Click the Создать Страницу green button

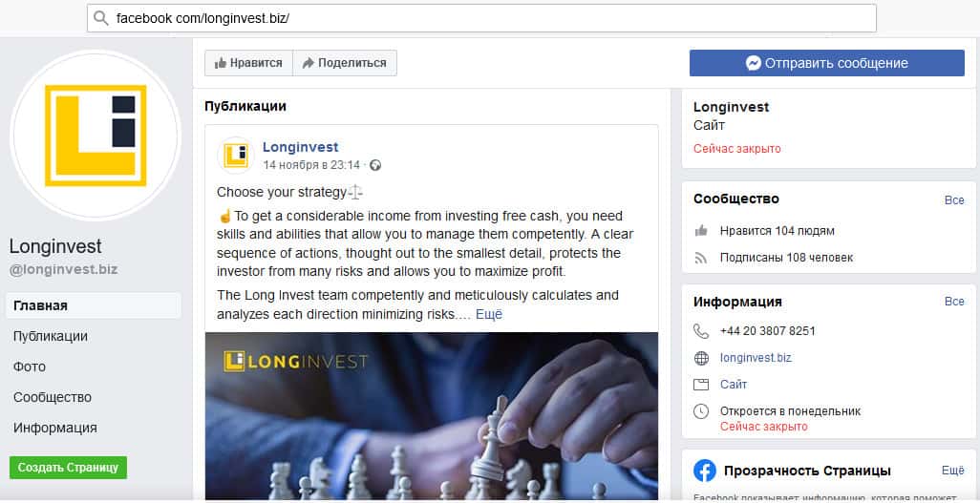68,468
